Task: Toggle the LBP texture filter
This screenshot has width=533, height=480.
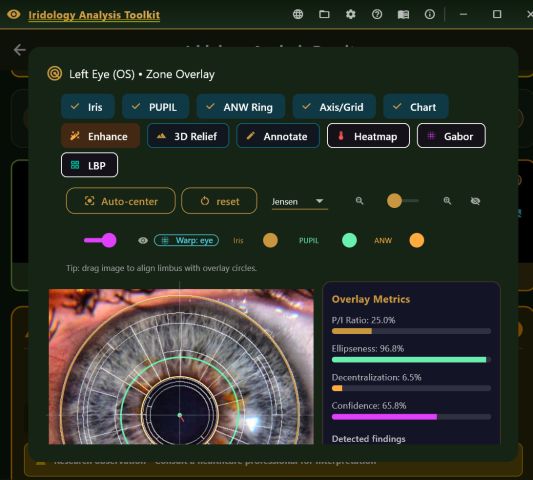Action: (x=89, y=165)
